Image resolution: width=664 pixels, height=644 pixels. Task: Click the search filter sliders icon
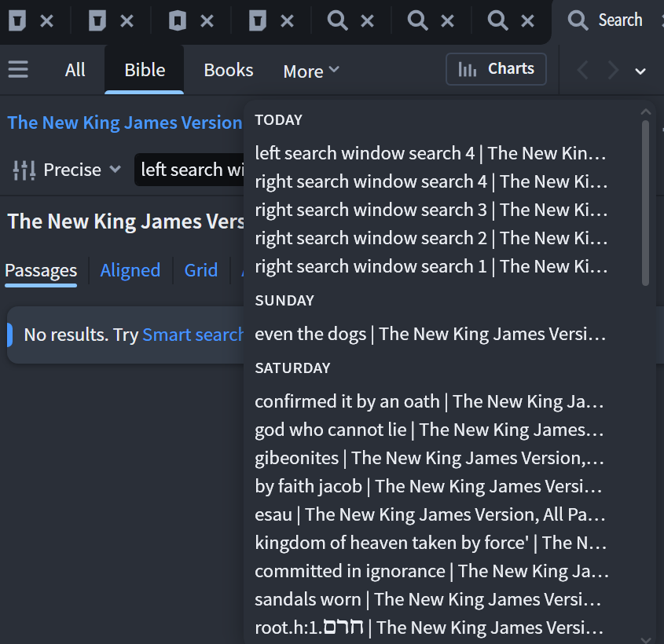click(24, 170)
